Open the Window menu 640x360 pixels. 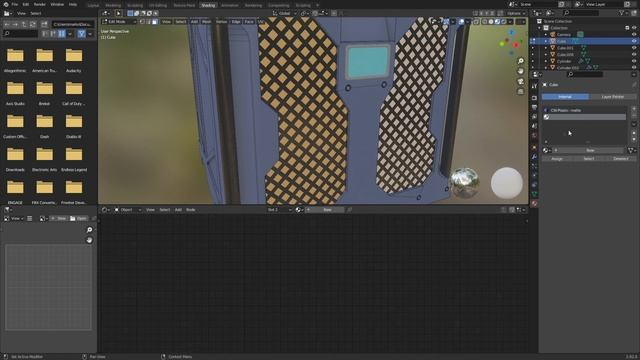pyautogui.click(x=57, y=4)
